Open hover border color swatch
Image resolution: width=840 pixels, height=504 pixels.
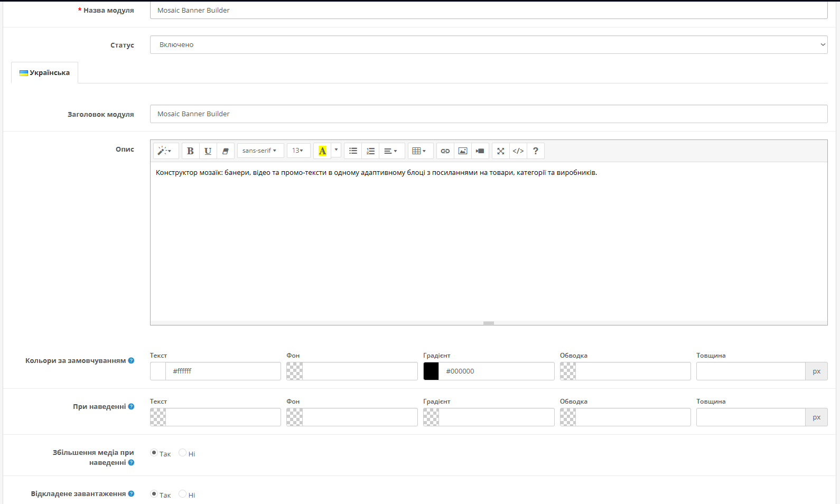pyautogui.click(x=568, y=417)
